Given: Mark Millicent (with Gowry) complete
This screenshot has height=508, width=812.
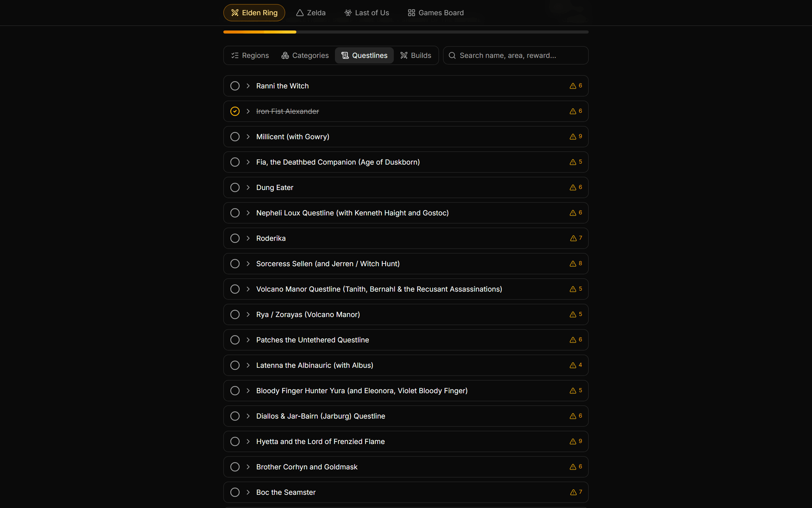Looking at the screenshot, I should [235, 137].
